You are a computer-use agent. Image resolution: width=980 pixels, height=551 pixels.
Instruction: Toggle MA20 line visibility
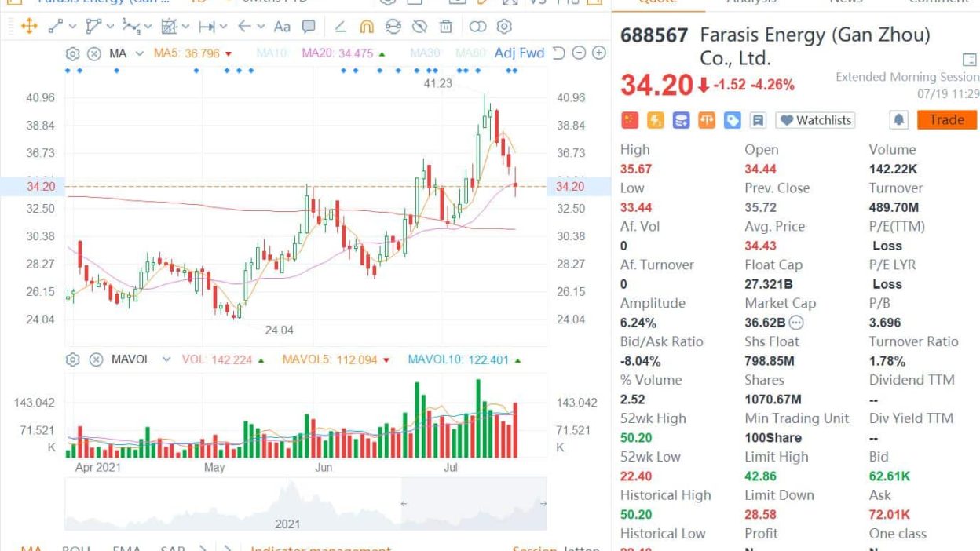[x=343, y=53]
